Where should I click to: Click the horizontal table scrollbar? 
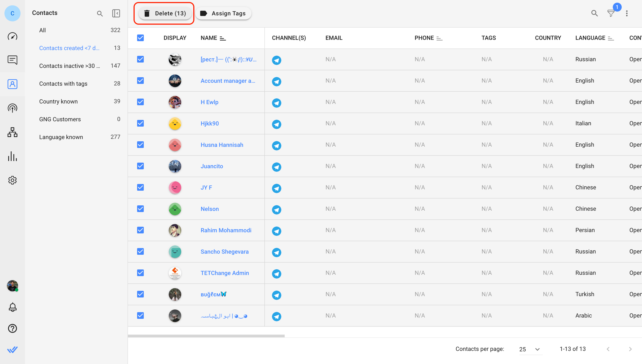[x=206, y=336]
